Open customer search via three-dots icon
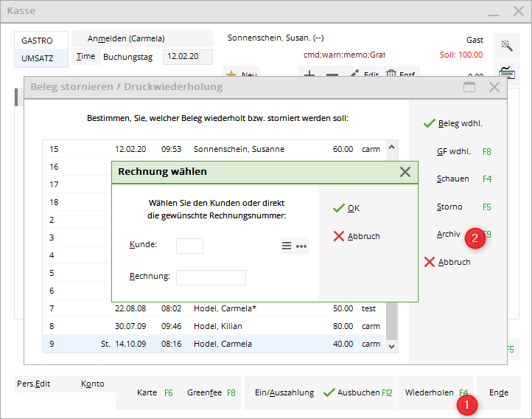 [x=301, y=246]
